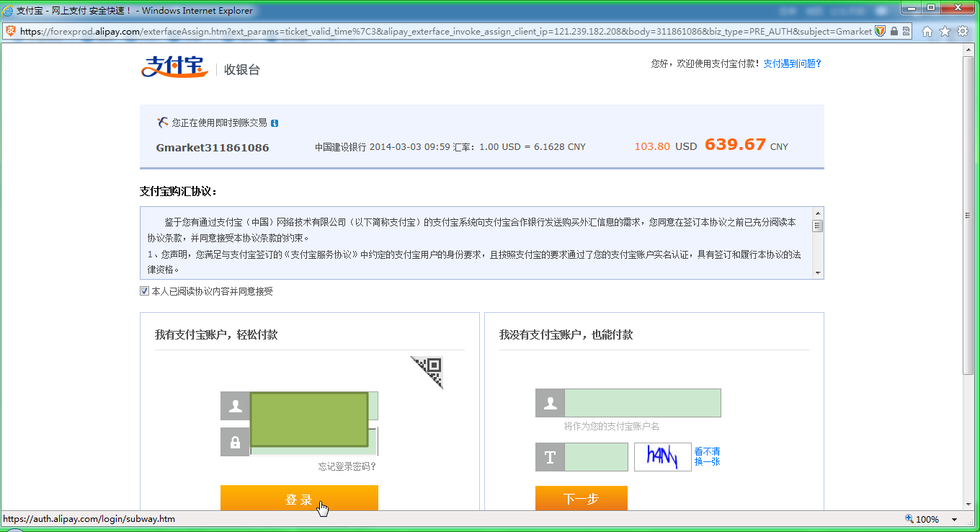Click the Internet Explorer logo in title bar
This screenshot has height=532, width=980.
8,11
